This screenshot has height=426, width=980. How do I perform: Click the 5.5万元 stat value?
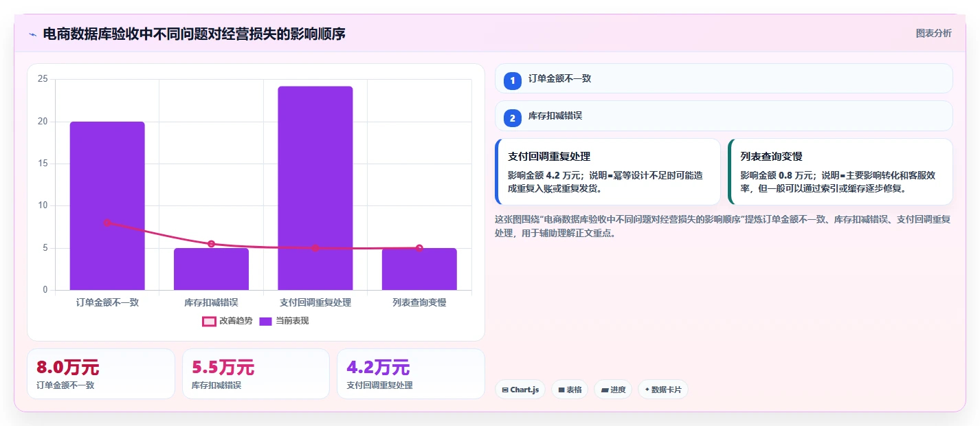[x=223, y=368]
